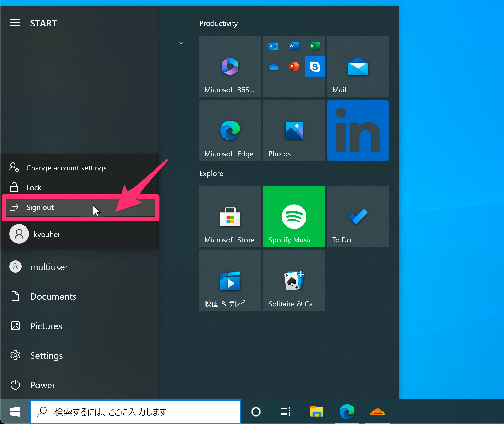Launch the Solitaire & Casual Games tile
This screenshot has height=424, width=504.
(294, 281)
